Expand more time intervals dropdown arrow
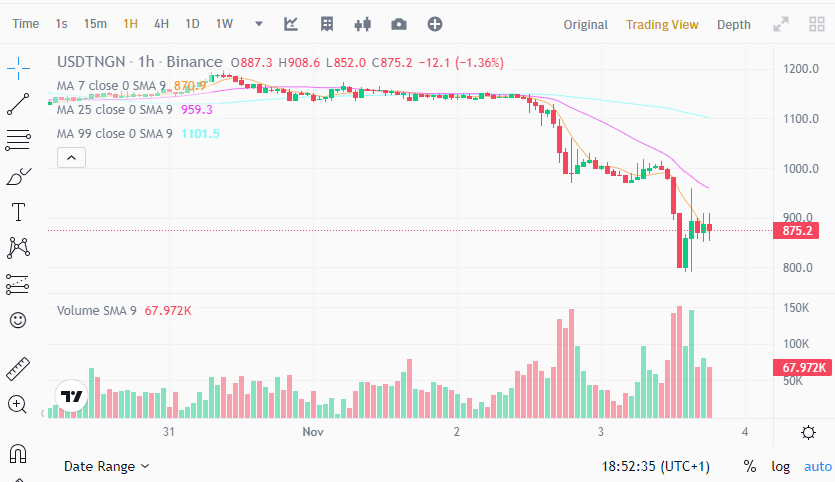Viewport: 835px width, 482px height. 259,24
